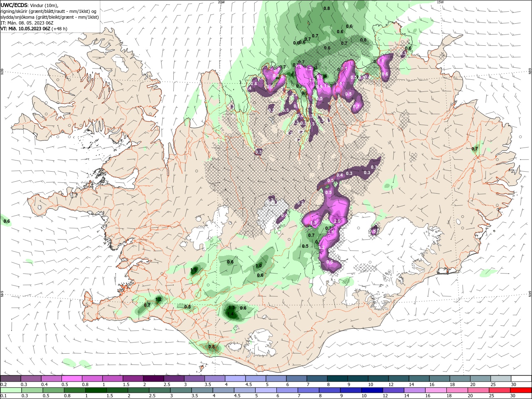This screenshot has height=399, width=532.
Task: Click 'VT: Mið. 10.05.2023 06Z' valid time
Action: (x=25, y=29)
